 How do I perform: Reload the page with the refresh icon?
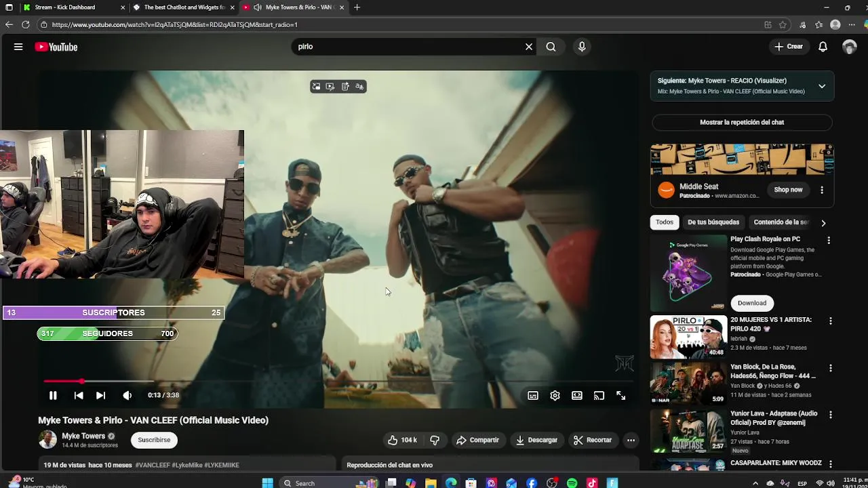[x=25, y=24]
